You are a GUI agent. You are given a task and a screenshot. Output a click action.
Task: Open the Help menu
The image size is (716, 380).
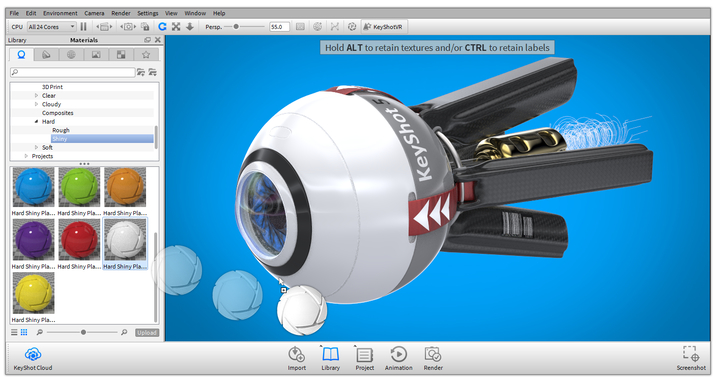tap(219, 13)
